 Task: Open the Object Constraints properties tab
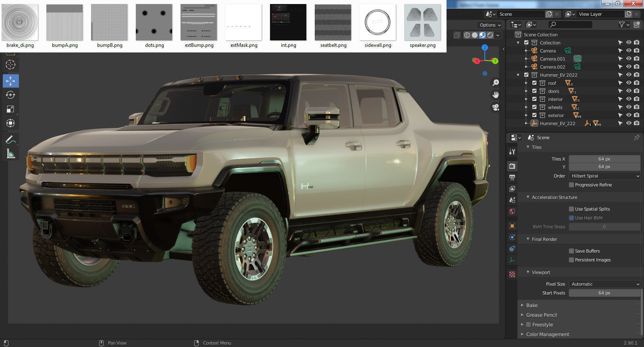pyautogui.click(x=512, y=249)
